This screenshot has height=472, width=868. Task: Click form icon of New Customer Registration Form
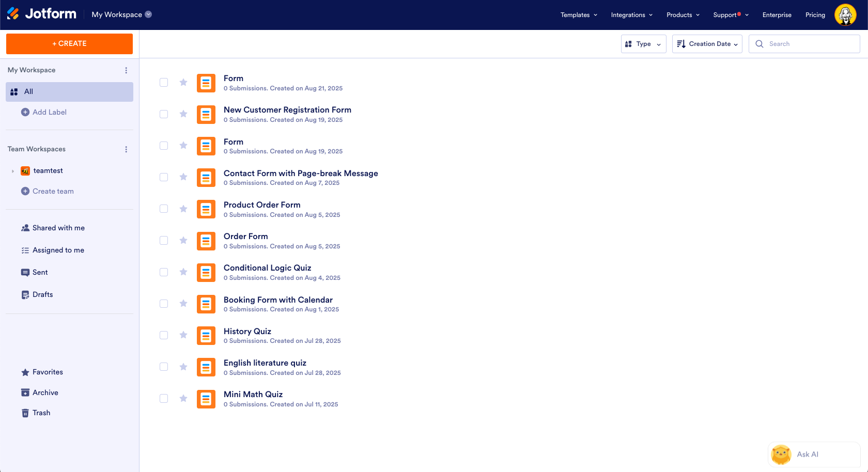click(206, 115)
